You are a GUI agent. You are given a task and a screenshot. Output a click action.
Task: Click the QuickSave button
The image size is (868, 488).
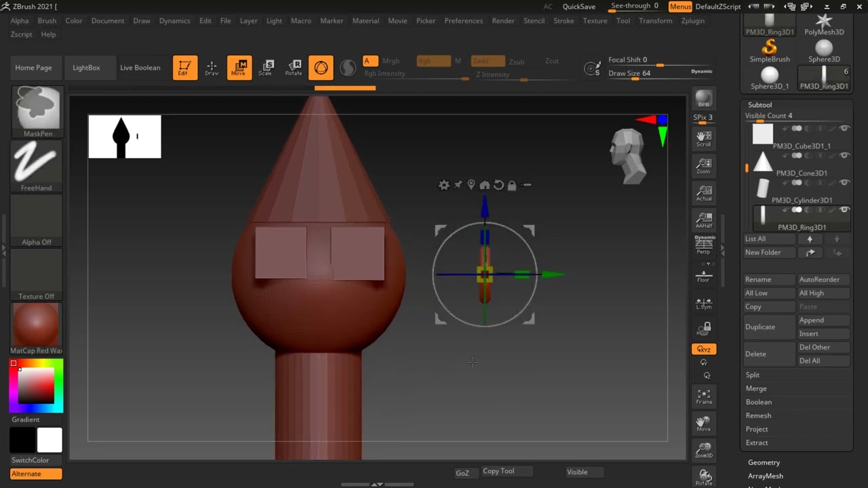pyautogui.click(x=579, y=7)
